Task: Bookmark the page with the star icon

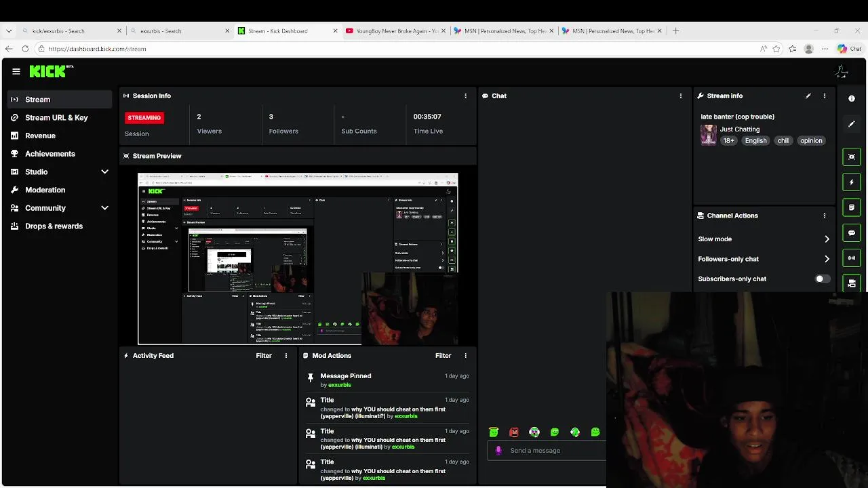Action: [x=776, y=49]
